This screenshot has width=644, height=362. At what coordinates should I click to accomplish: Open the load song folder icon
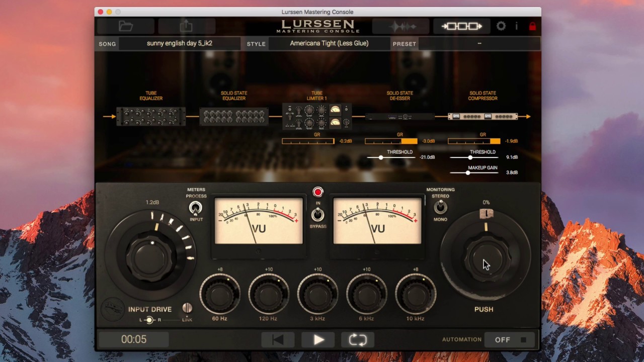126,26
